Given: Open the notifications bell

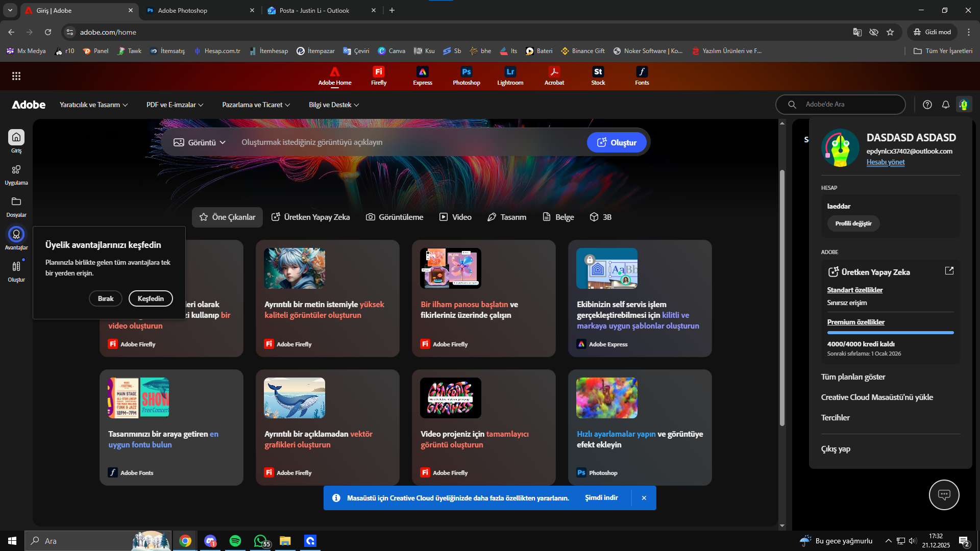Looking at the screenshot, I should click(946, 105).
